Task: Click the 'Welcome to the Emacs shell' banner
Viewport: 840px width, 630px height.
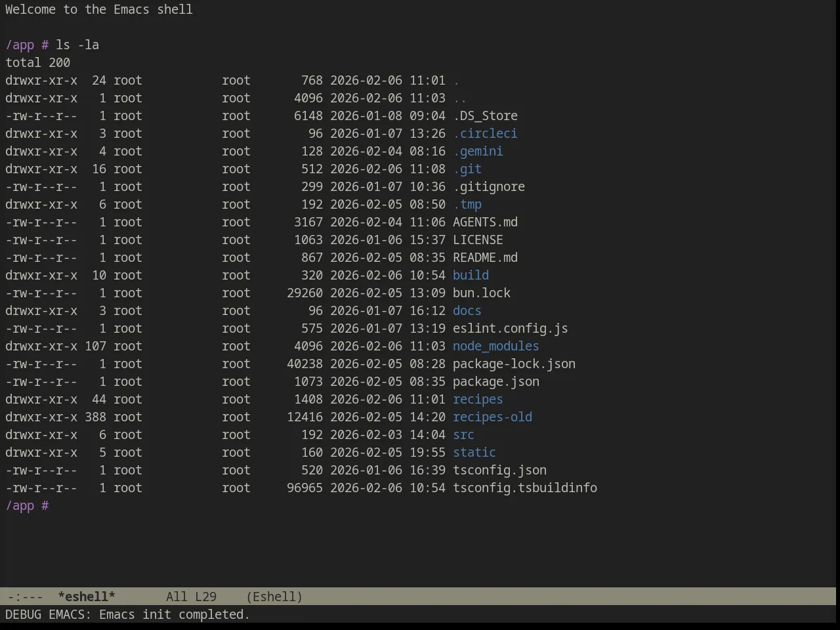Action: pos(99,9)
